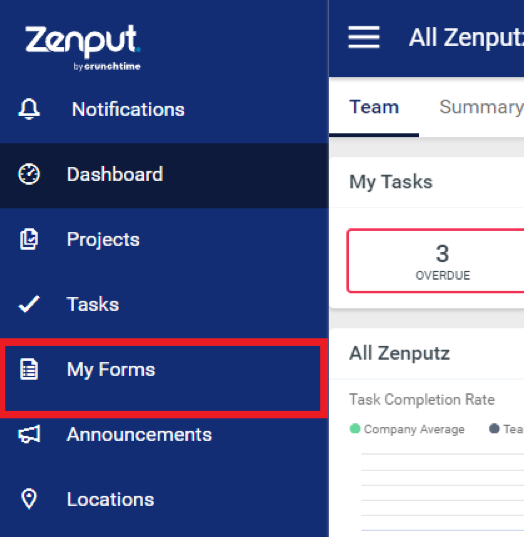This screenshot has width=524, height=537.
Task: Go to Projects in the sidebar
Action: [164, 239]
